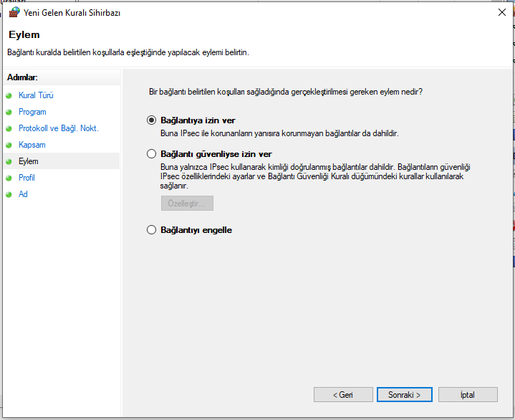
Task: Click green bullet beside Kural Türü
Action: [x=9, y=95]
